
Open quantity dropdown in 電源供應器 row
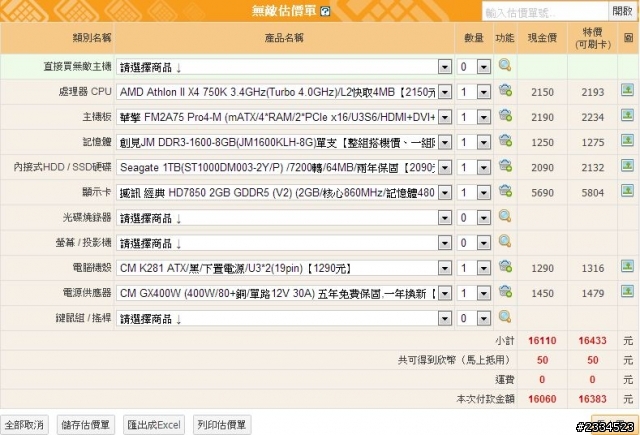coord(484,293)
